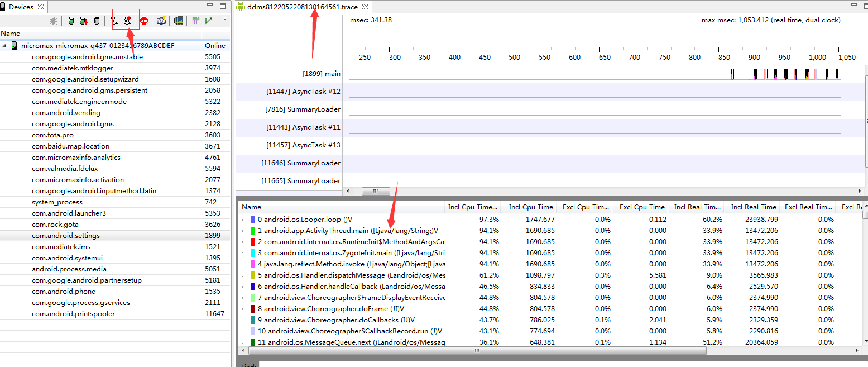Click the red Stop Process icon

(144, 21)
